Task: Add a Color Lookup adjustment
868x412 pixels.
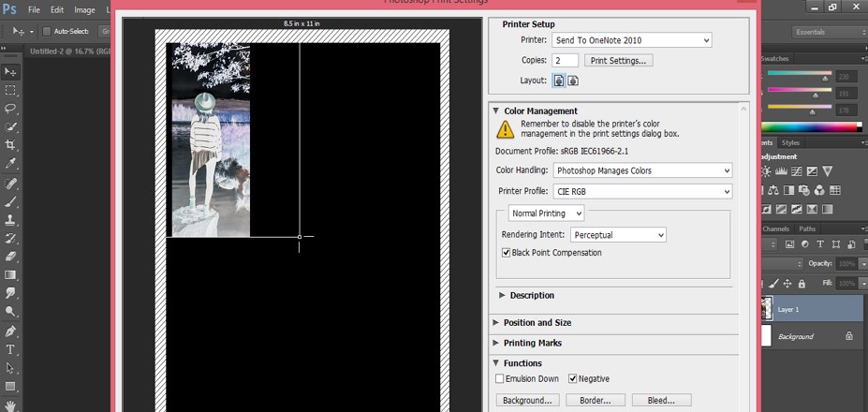Action: coord(835,190)
